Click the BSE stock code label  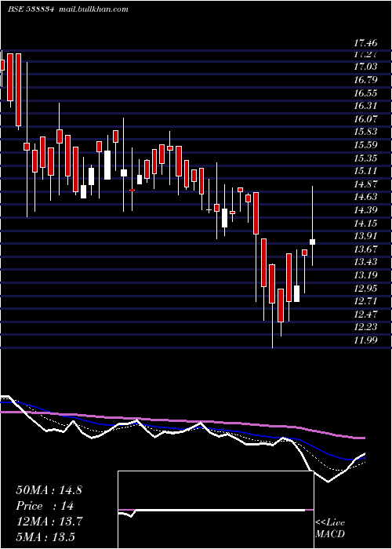tap(31, 9)
